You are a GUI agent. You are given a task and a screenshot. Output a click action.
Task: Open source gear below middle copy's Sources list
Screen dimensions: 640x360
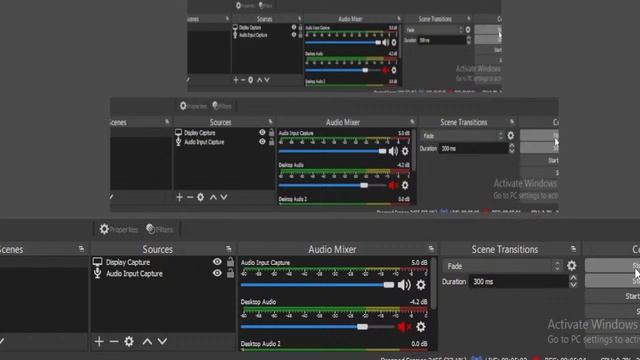(200, 197)
